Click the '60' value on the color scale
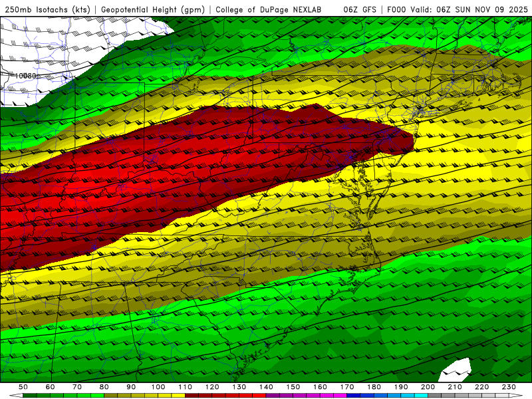The image size is (532, 399). (51, 387)
